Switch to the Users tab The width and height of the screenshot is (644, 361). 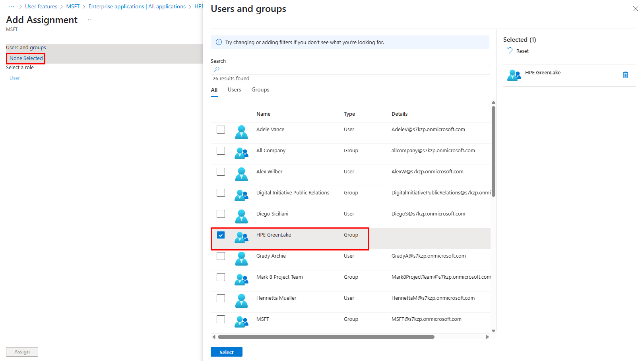coord(234,90)
